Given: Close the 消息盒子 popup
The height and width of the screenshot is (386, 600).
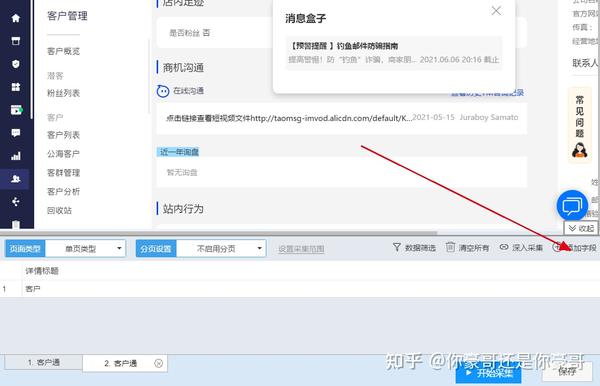Looking at the screenshot, I should point(496,11).
